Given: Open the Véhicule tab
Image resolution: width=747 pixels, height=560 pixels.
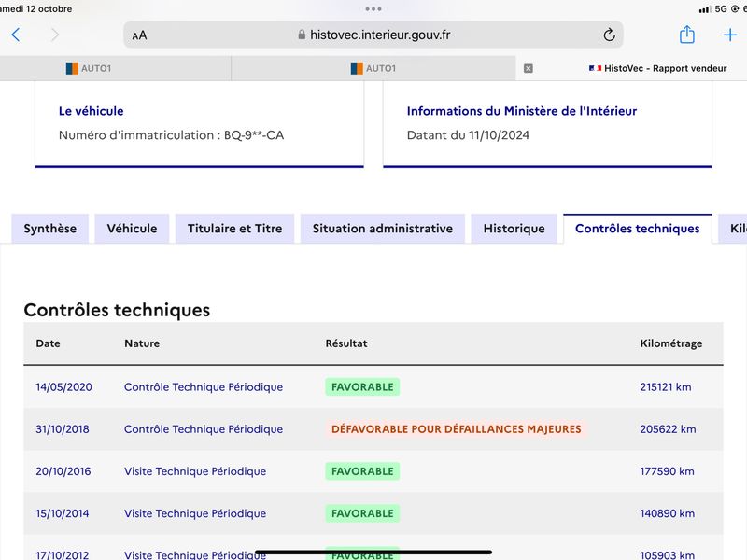Looking at the screenshot, I should point(132,229).
